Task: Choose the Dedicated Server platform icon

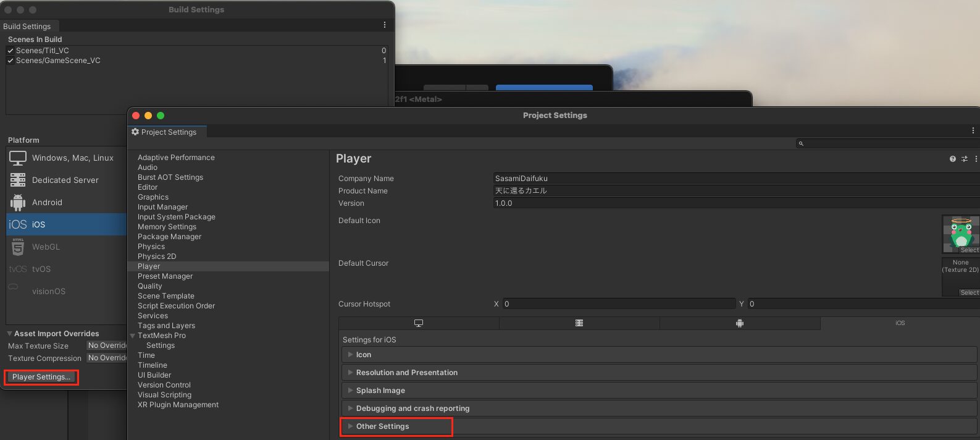Action: click(18, 180)
